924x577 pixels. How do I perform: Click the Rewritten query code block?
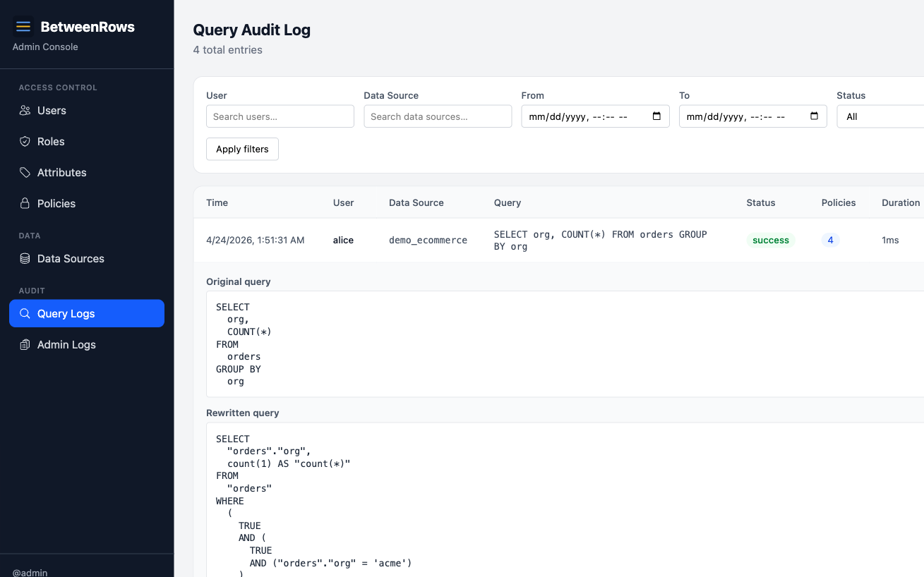click(565, 499)
